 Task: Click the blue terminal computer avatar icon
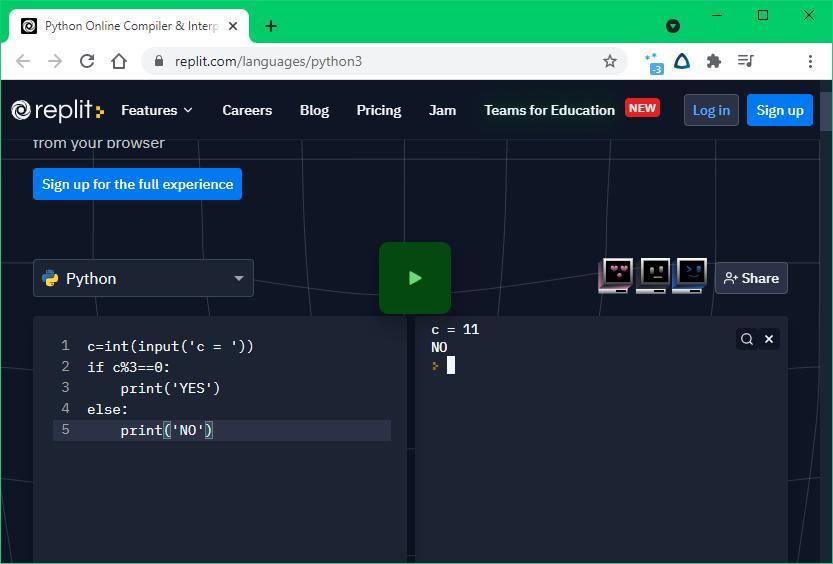690,275
